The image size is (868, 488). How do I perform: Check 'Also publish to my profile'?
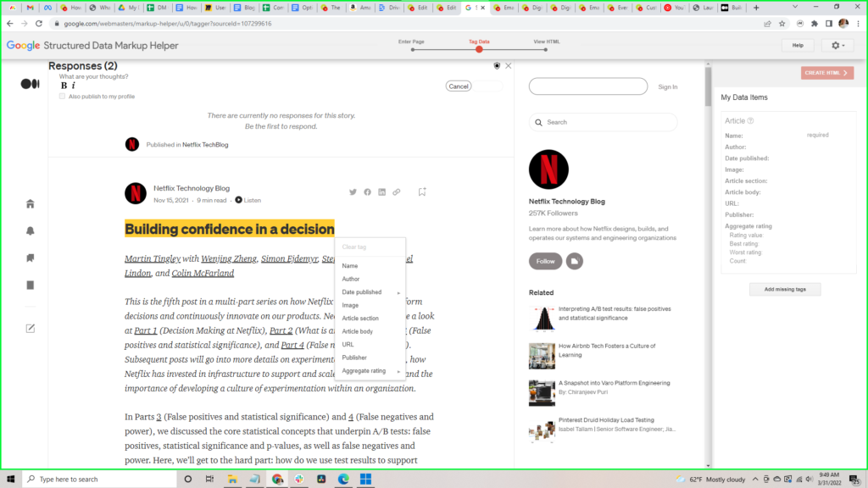tap(62, 97)
